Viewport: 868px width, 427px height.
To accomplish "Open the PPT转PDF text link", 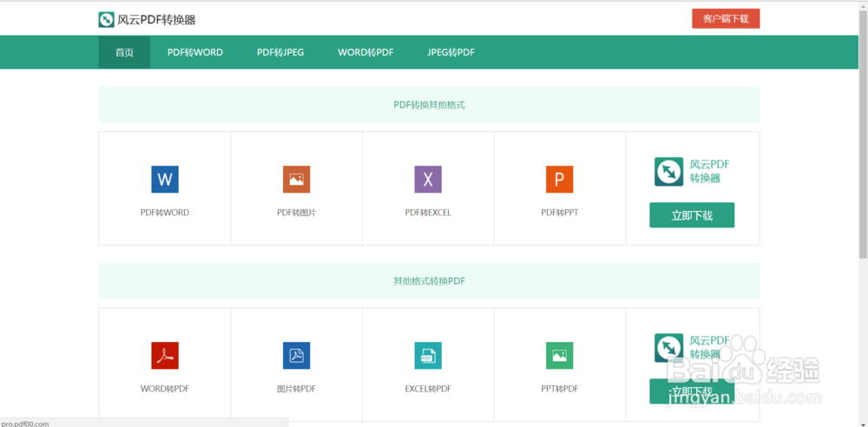I will 559,389.
